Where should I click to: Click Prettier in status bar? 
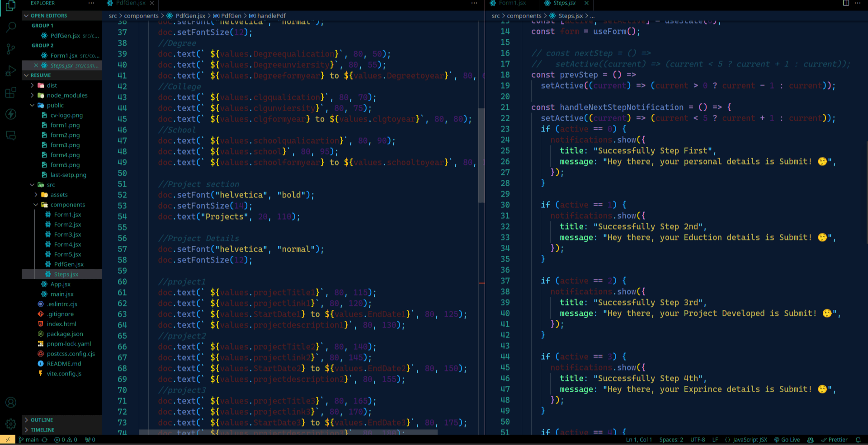pos(835,440)
